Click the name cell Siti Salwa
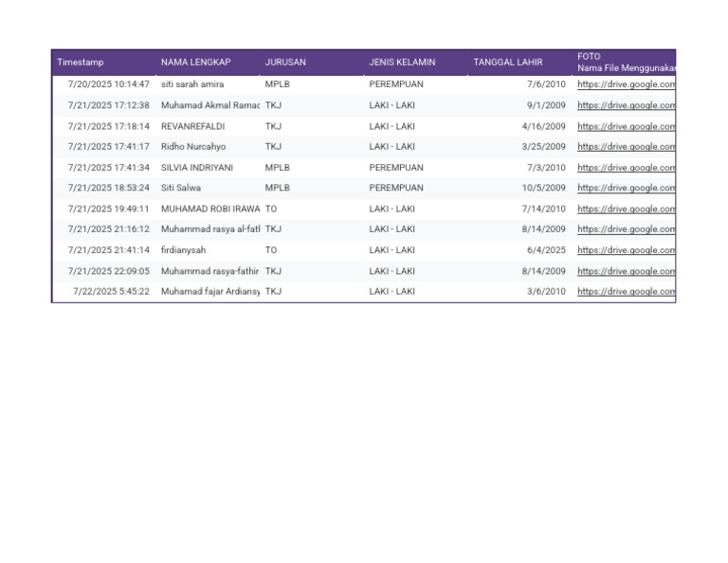 click(x=181, y=188)
